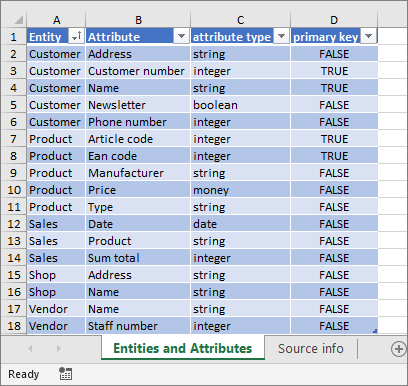Click the Customer number cell

click(x=138, y=71)
